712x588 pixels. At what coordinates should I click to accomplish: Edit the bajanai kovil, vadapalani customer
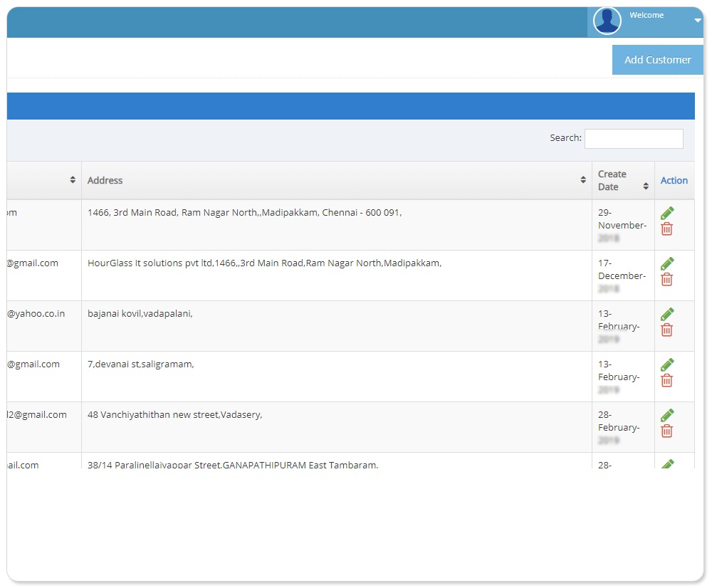point(667,314)
